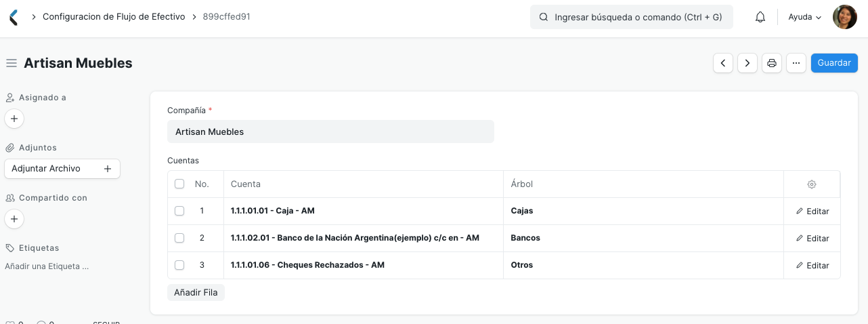Click the app logo home icon
This screenshot has width=868, height=324.
coord(13,17)
